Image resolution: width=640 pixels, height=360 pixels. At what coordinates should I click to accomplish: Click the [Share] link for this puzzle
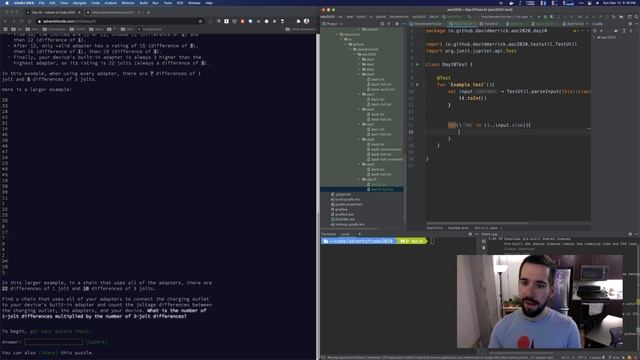click(48, 353)
